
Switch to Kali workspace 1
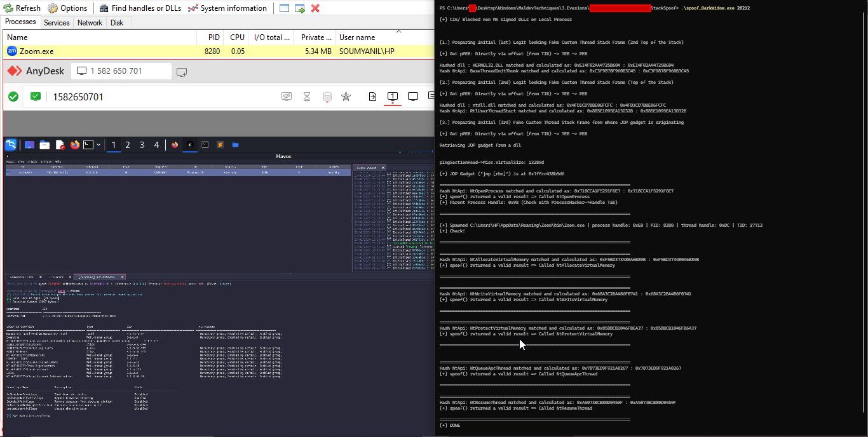pos(114,145)
